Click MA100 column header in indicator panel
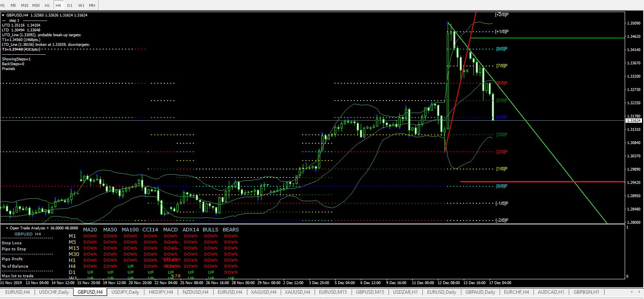Screen dimensions: 644x299 coord(130,230)
